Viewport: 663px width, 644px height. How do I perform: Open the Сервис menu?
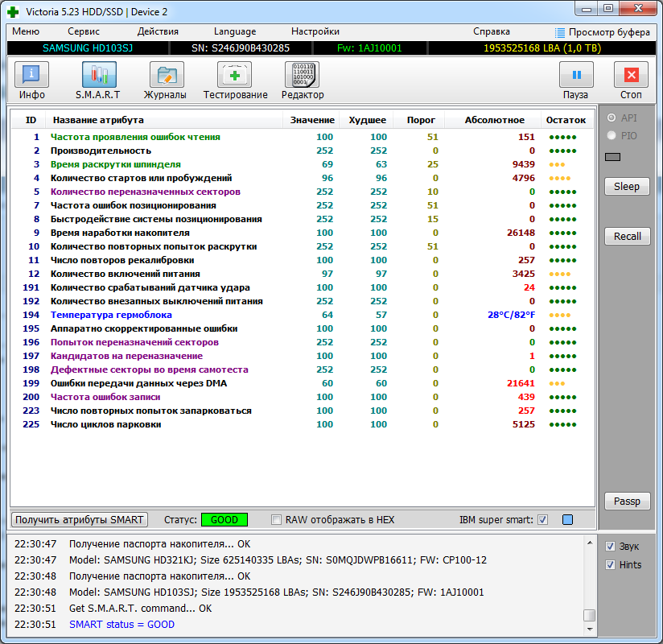pyautogui.click(x=84, y=31)
